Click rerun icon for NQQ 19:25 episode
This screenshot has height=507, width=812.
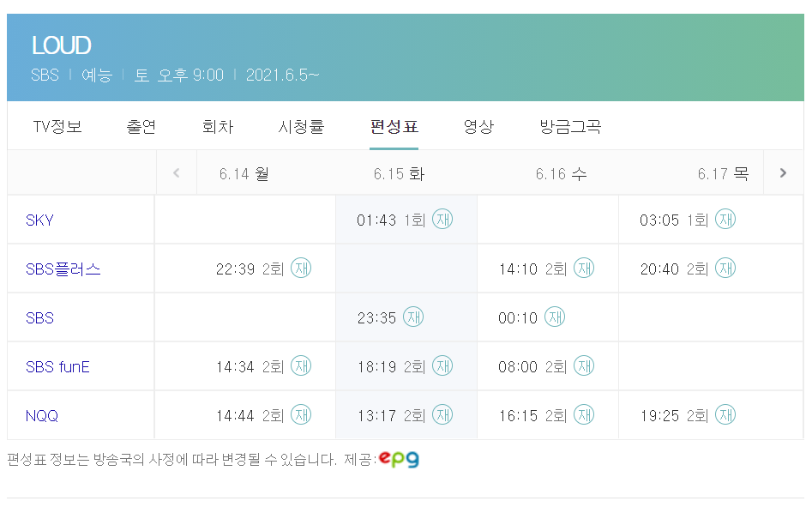[x=725, y=415]
